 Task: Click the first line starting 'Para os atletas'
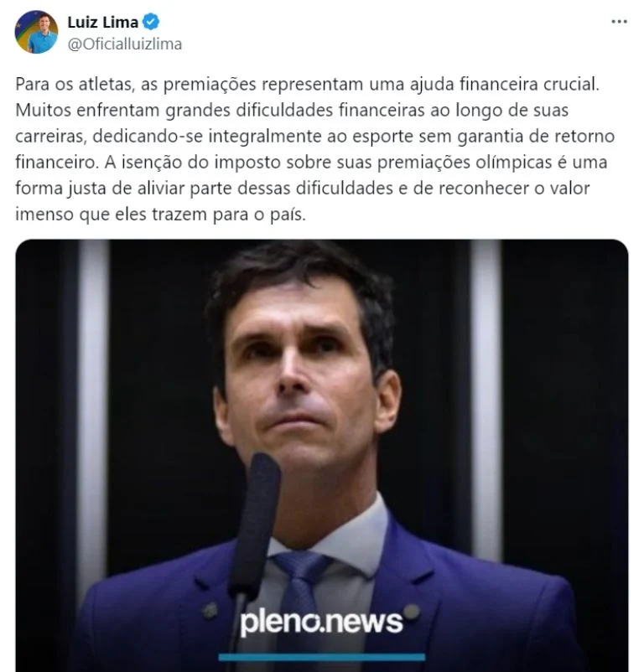point(307,85)
